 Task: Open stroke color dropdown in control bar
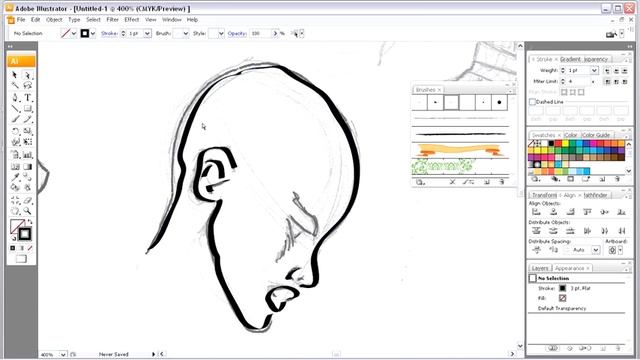click(x=93, y=33)
